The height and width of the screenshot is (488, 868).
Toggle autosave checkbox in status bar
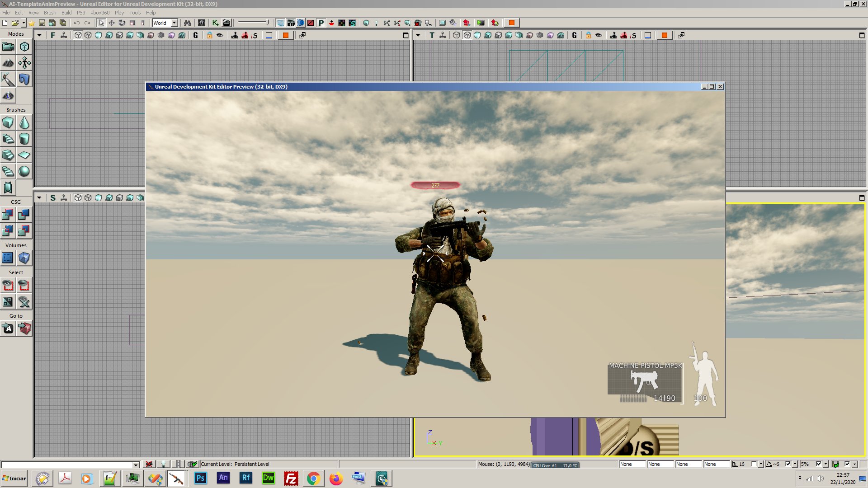tap(848, 464)
